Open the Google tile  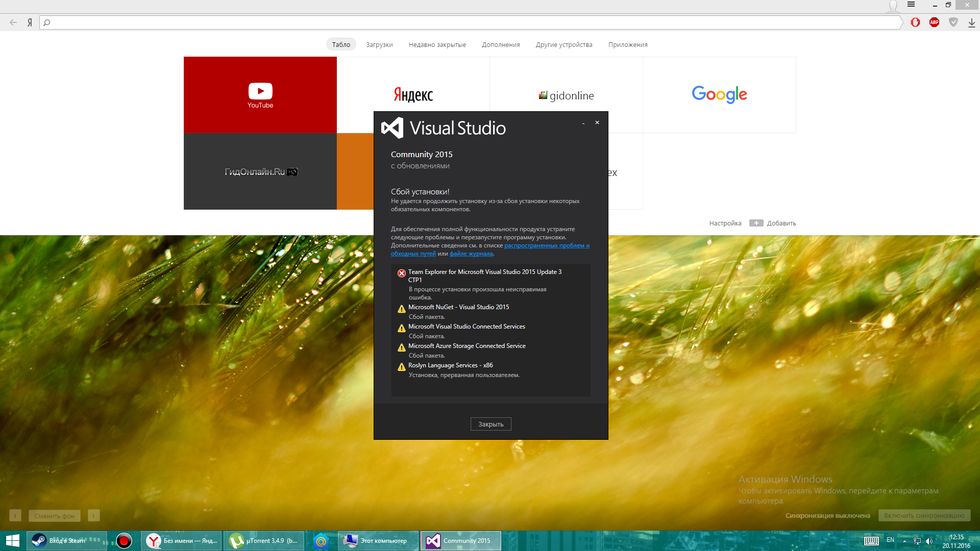(x=720, y=95)
